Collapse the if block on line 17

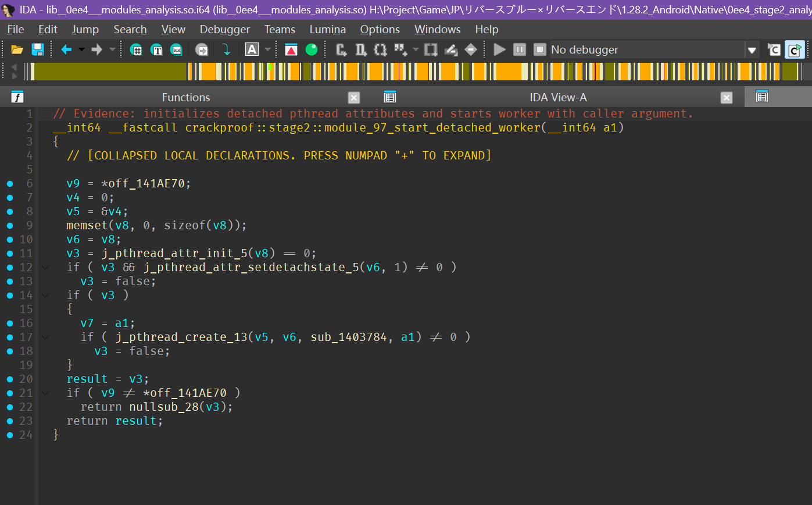point(45,337)
